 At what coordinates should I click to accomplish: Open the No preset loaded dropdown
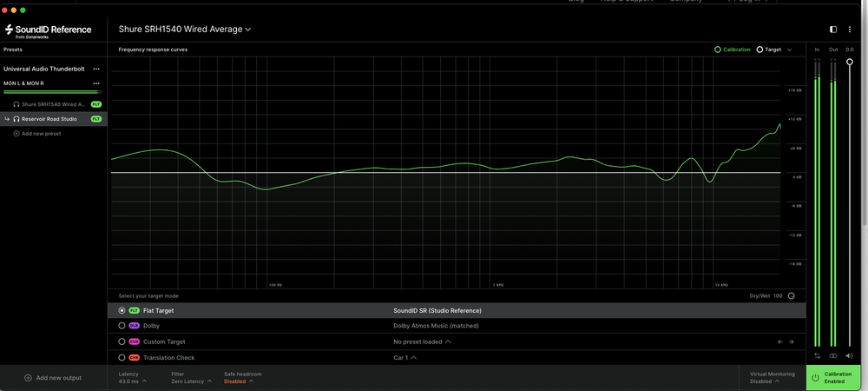pos(422,342)
